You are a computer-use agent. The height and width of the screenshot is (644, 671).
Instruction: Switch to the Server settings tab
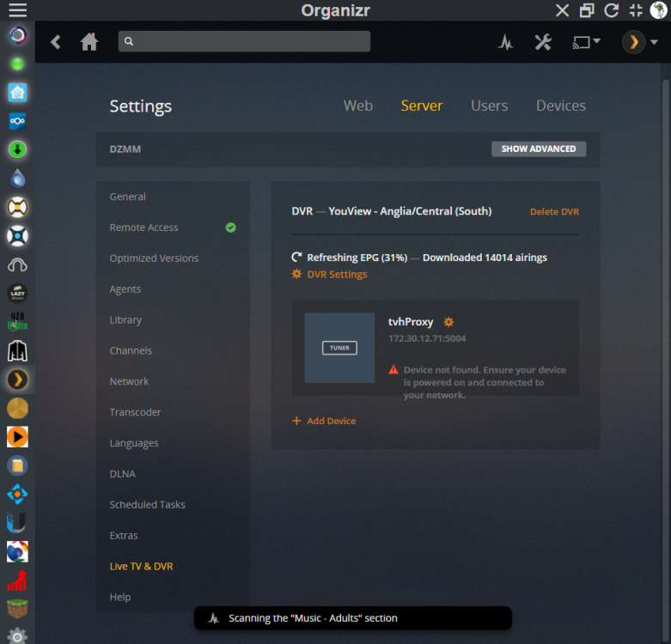tap(422, 106)
